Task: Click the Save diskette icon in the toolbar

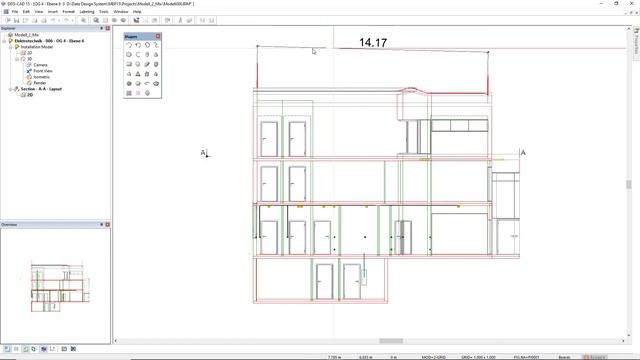Action: pyautogui.click(x=16, y=20)
